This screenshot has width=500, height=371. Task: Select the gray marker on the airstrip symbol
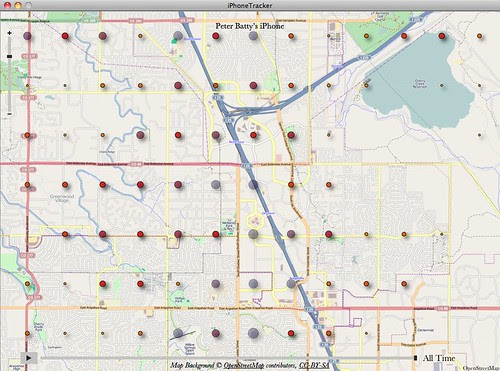178,333
